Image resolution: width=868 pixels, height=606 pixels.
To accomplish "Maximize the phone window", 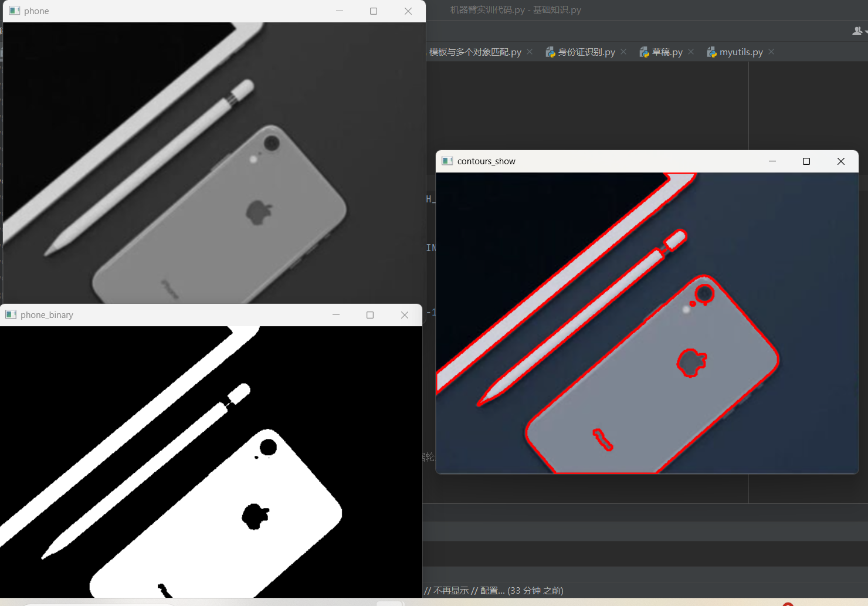I will [374, 11].
